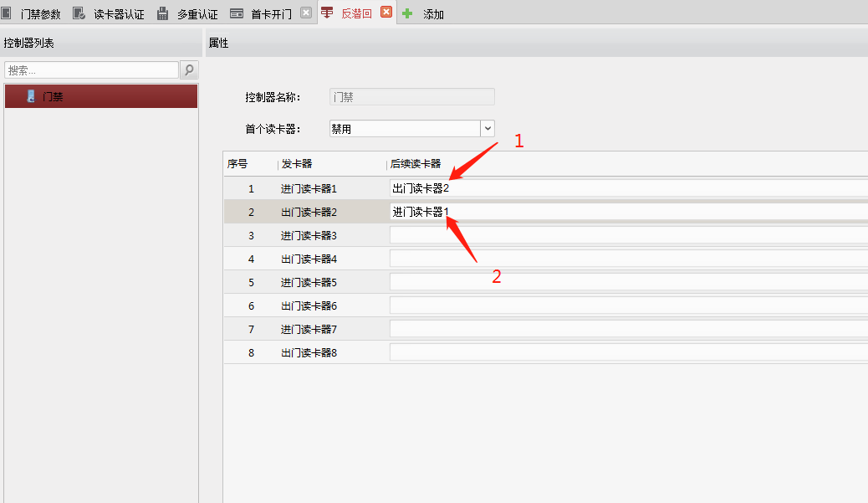Select the 首卡开门 card icon
The height and width of the screenshot is (503, 868).
pos(237,13)
